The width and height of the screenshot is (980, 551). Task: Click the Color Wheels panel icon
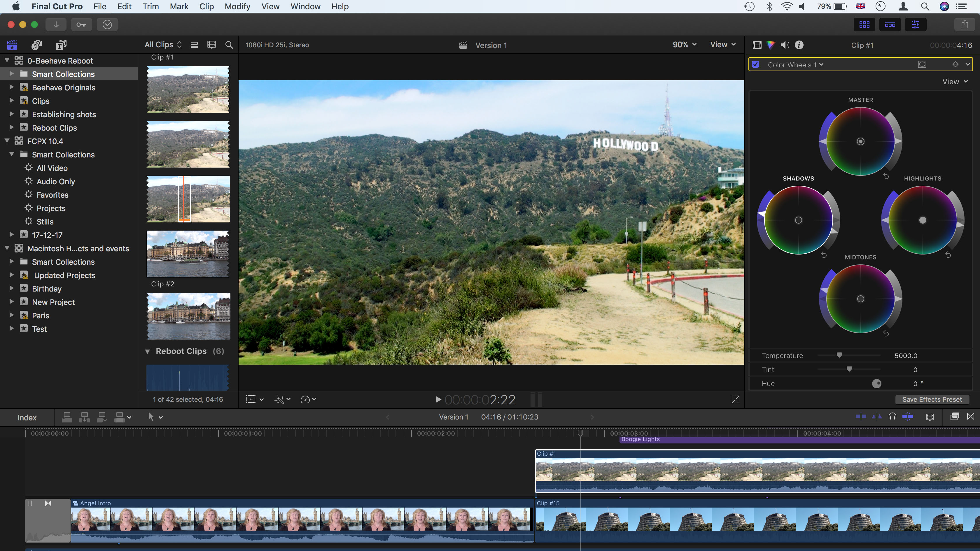point(770,45)
